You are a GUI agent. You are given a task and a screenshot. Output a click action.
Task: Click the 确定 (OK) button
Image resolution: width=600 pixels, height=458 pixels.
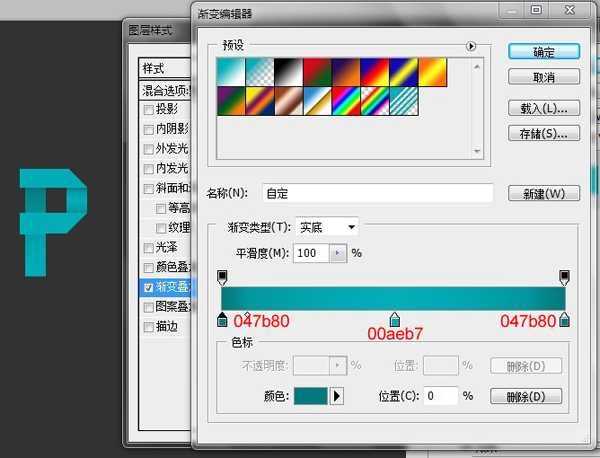point(544,52)
